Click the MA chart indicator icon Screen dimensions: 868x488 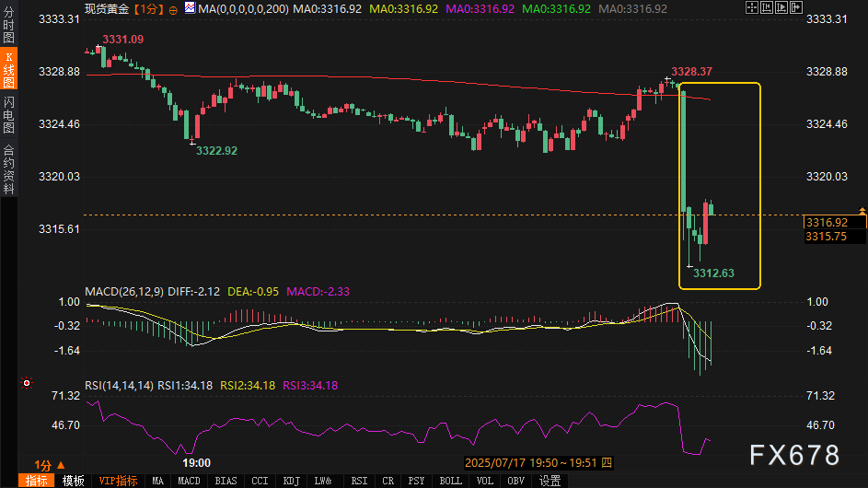(190, 8)
